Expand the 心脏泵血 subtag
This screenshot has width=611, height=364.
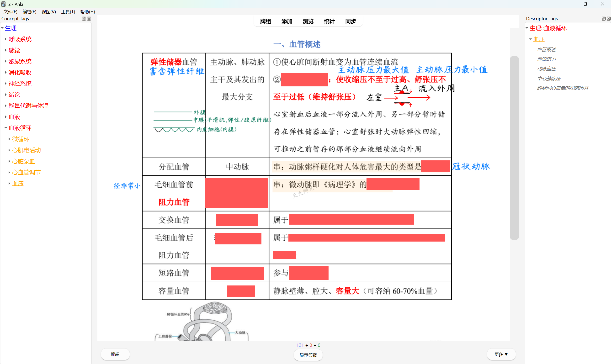point(9,161)
